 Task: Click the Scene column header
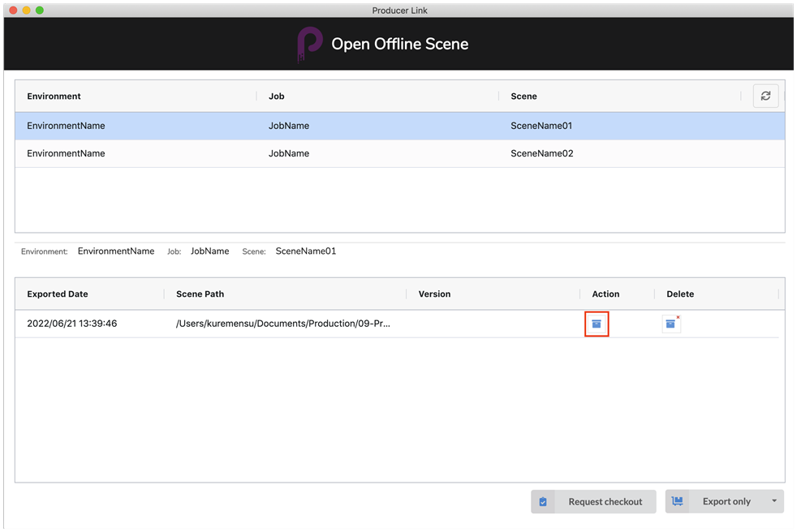pos(523,96)
